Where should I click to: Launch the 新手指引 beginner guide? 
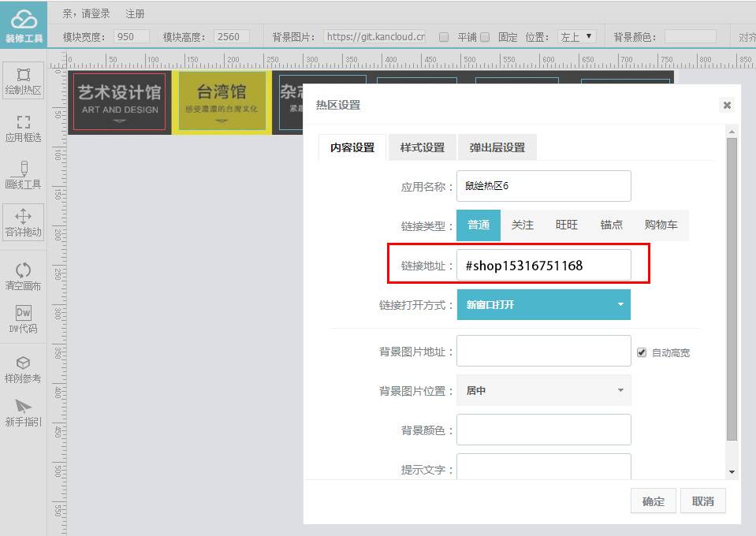tap(24, 411)
